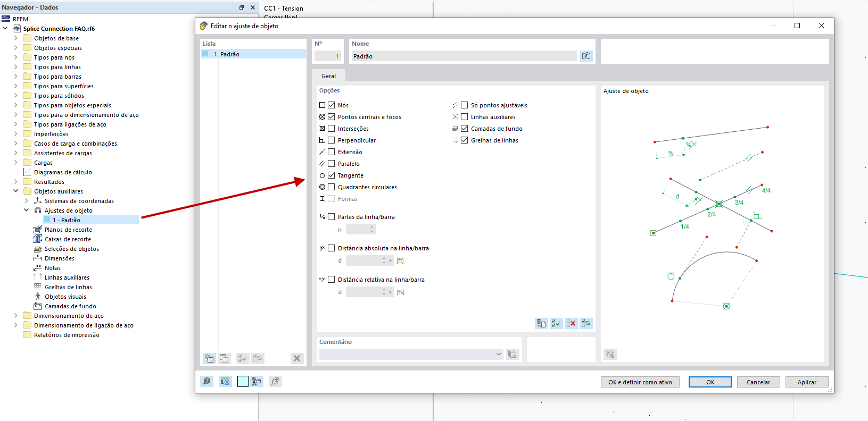Toggle Grelhas de linhas checkbox in Opções

pyautogui.click(x=465, y=140)
